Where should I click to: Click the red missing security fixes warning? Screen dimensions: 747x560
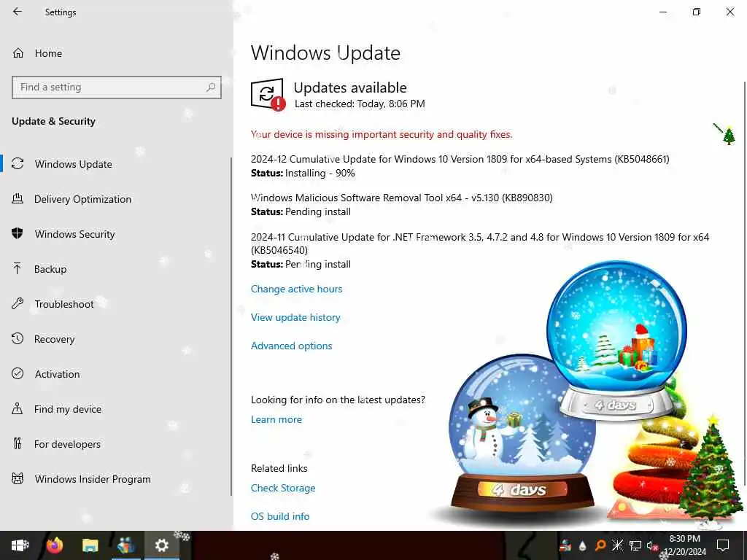pos(381,135)
